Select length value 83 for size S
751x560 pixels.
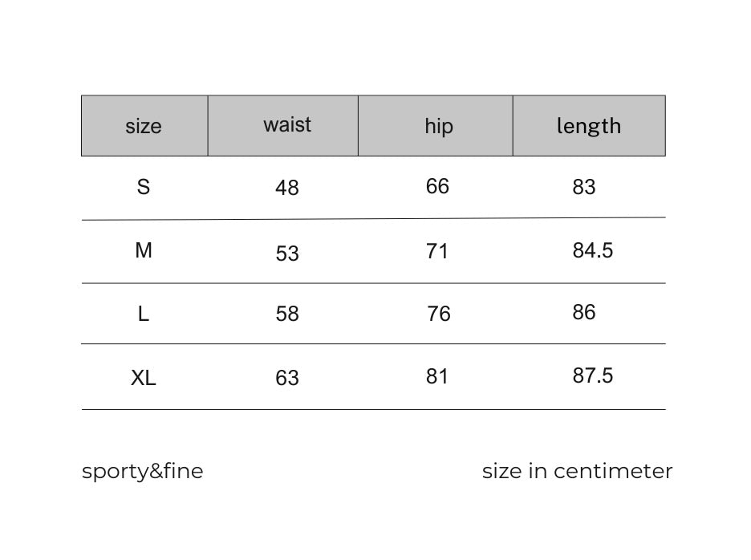coord(584,187)
